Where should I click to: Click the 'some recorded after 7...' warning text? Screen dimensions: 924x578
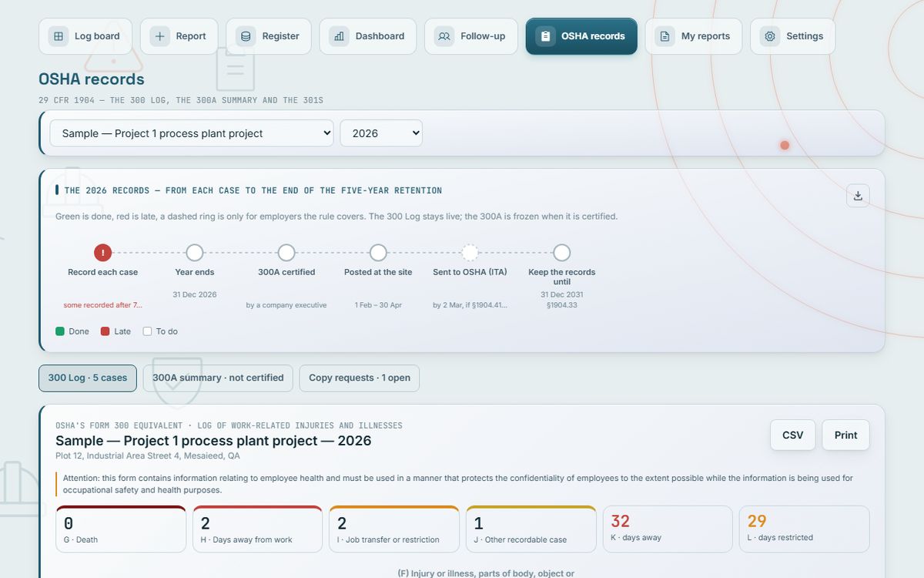pos(103,305)
